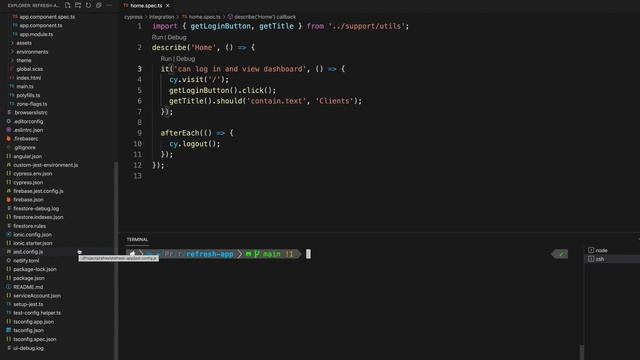This screenshot has width=640, height=360.
Task: Open jest.config.js file
Action: click(28, 252)
